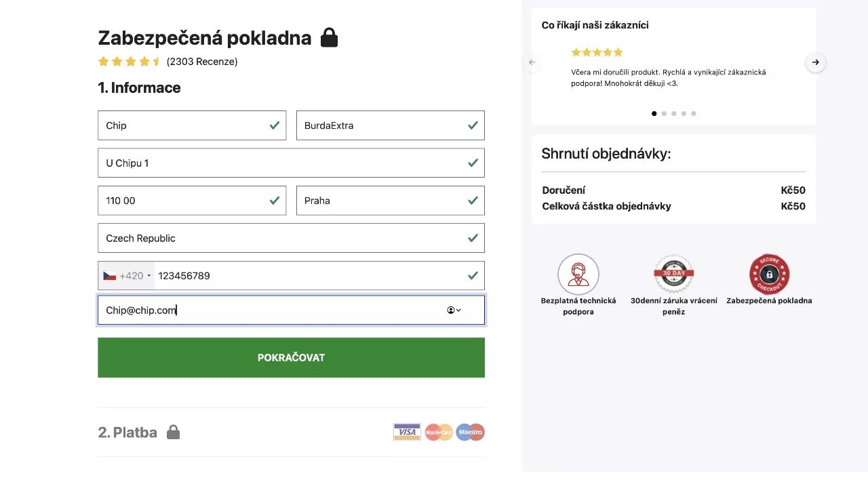Show next customer review with right arrow
Viewport: 868px width, 488px height.
point(816,62)
